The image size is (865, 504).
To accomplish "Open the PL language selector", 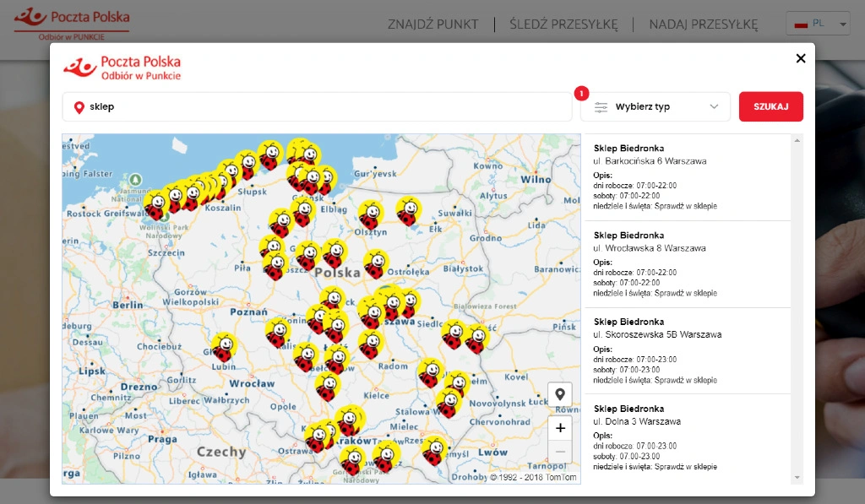I will (818, 24).
